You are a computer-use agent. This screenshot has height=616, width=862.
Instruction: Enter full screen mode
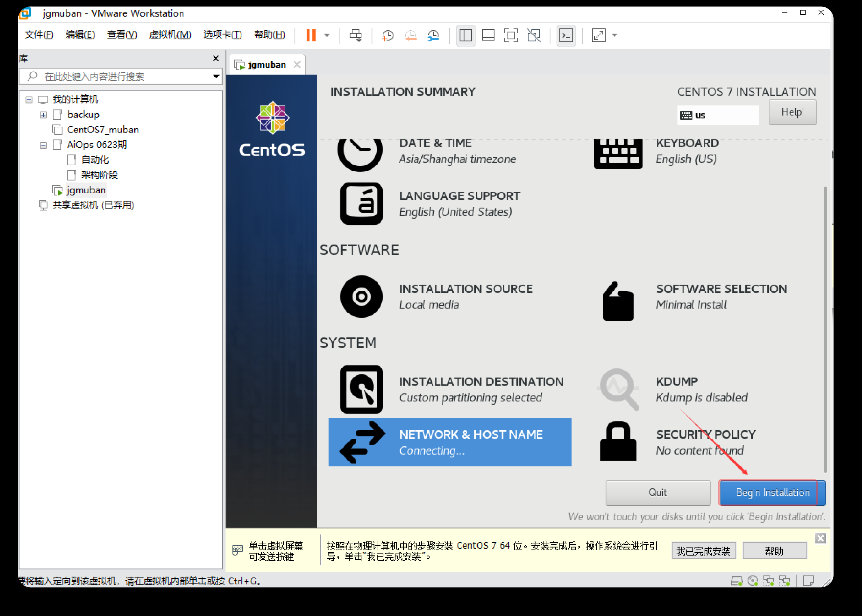point(511,35)
